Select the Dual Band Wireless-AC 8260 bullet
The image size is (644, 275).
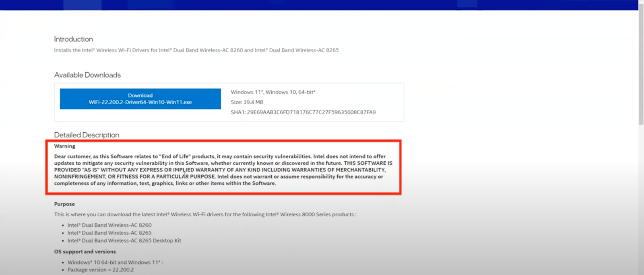coord(109,225)
